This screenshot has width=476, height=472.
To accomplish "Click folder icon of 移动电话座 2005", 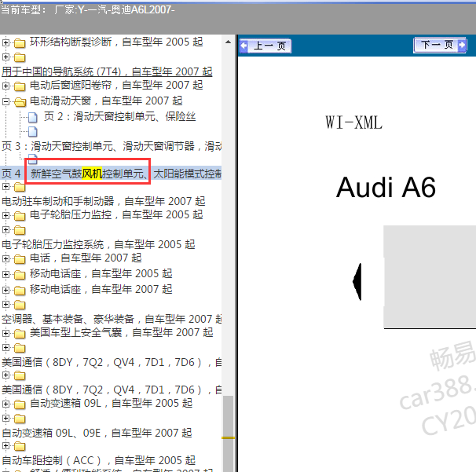I will (x=20, y=275).
